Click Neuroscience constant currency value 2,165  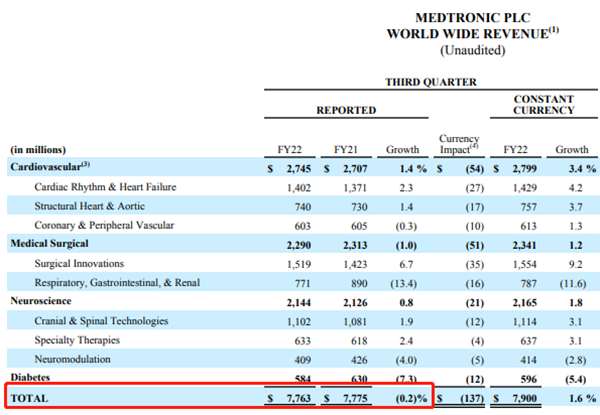coord(524,303)
